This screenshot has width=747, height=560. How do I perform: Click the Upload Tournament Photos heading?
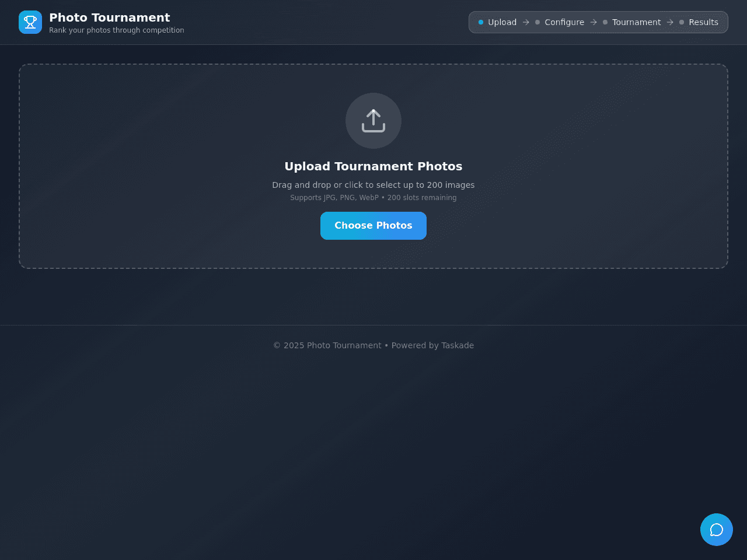[x=373, y=166]
